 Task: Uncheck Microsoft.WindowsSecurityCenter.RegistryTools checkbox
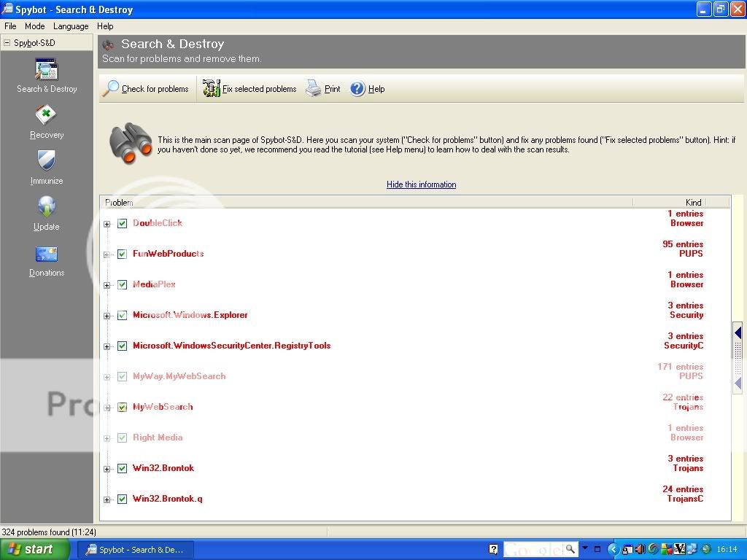122,346
